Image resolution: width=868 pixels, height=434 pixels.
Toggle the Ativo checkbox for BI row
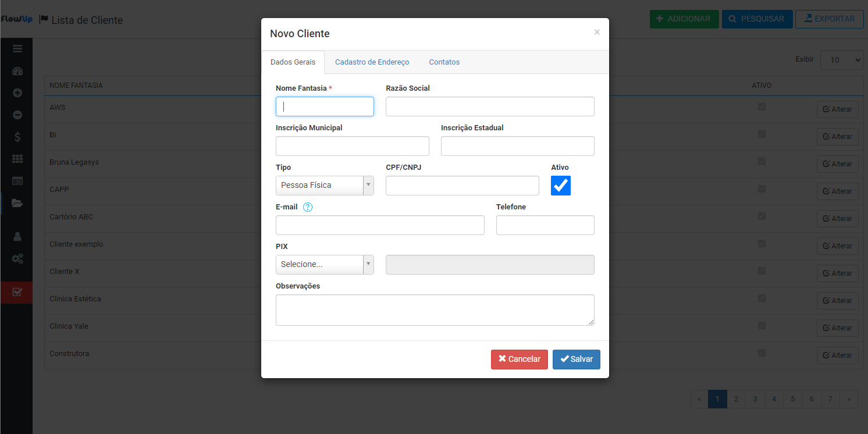point(762,134)
